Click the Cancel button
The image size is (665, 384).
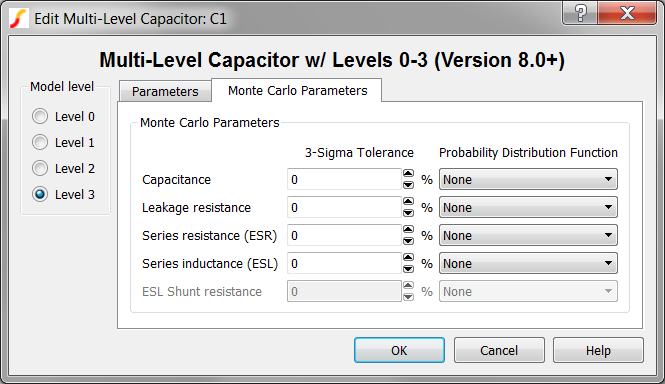click(x=499, y=350)
